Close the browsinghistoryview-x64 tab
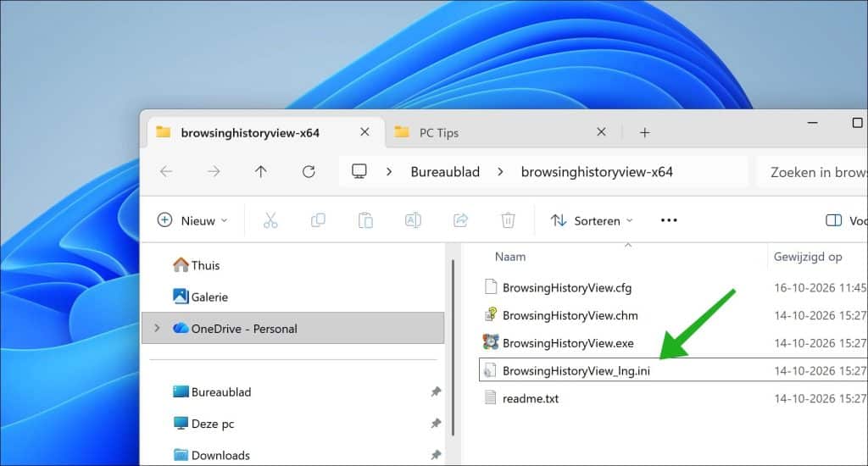The width and height of the screenshot is (868, 466). pyautogui.click(x=364, y=131)
